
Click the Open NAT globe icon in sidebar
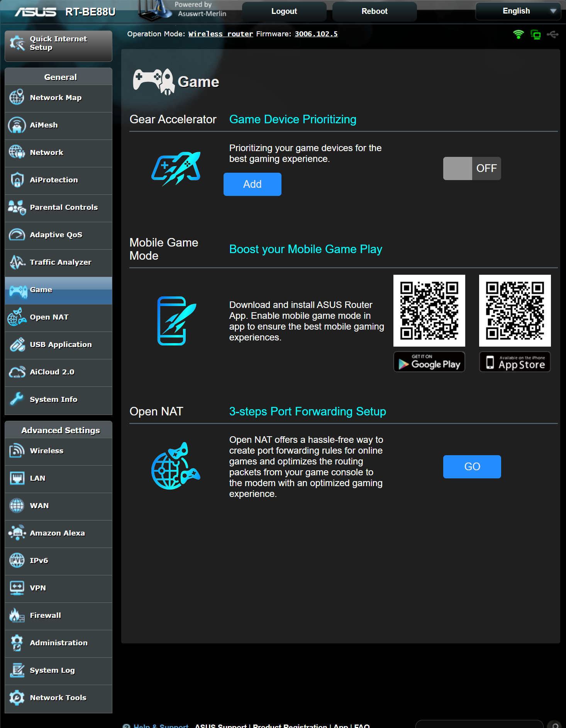point(17,317)
